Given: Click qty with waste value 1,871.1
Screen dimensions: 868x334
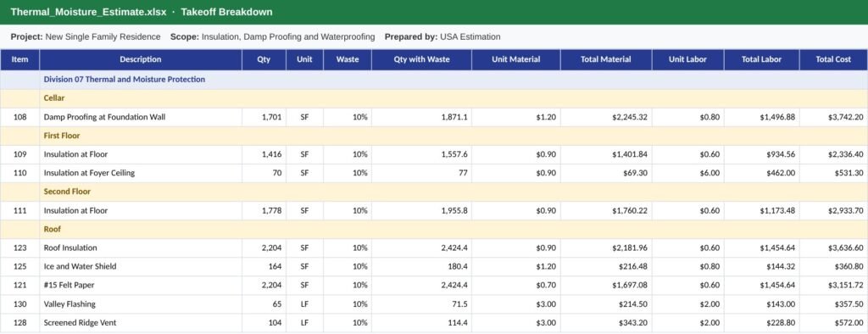Looking at the screenshot, I should click(422, 117).
